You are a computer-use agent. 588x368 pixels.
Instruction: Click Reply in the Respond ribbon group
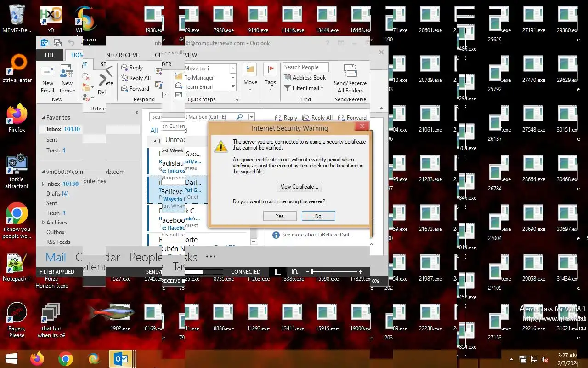pyautogui.click(x=132, y=68)
